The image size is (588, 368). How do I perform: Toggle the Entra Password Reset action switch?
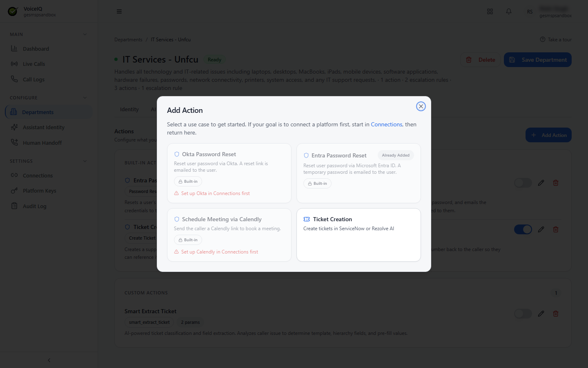(523, 183)
